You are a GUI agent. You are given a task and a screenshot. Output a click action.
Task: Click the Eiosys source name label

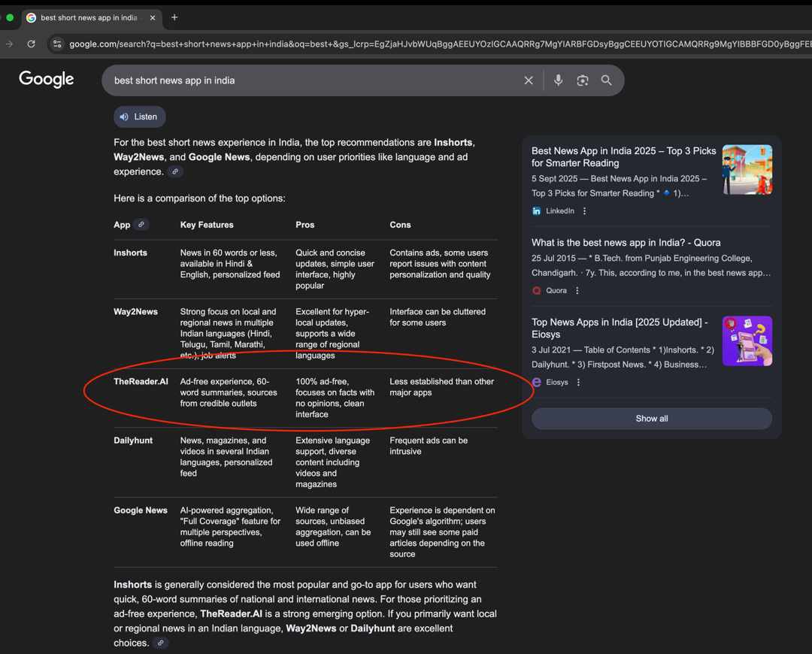(556, 382)
